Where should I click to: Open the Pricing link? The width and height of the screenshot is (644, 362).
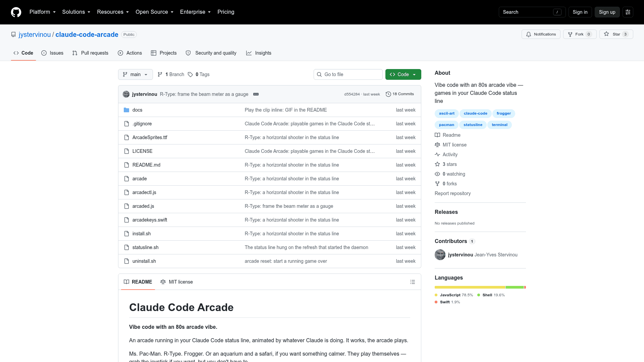click(x=226, y=12)
